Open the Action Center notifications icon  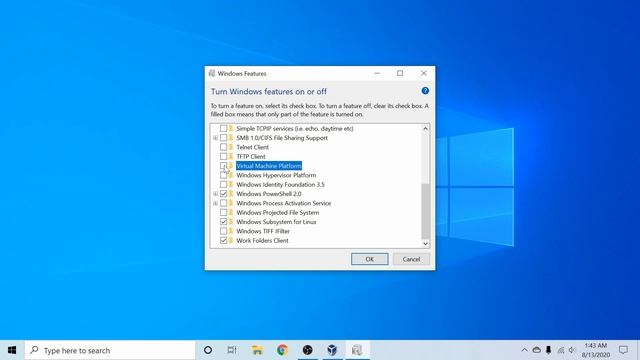click(x=623, y=350)
